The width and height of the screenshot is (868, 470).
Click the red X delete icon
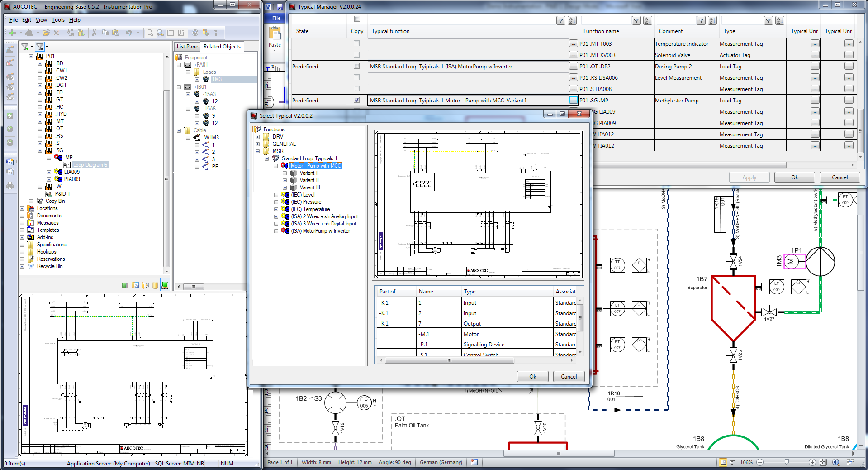[57, 33]
